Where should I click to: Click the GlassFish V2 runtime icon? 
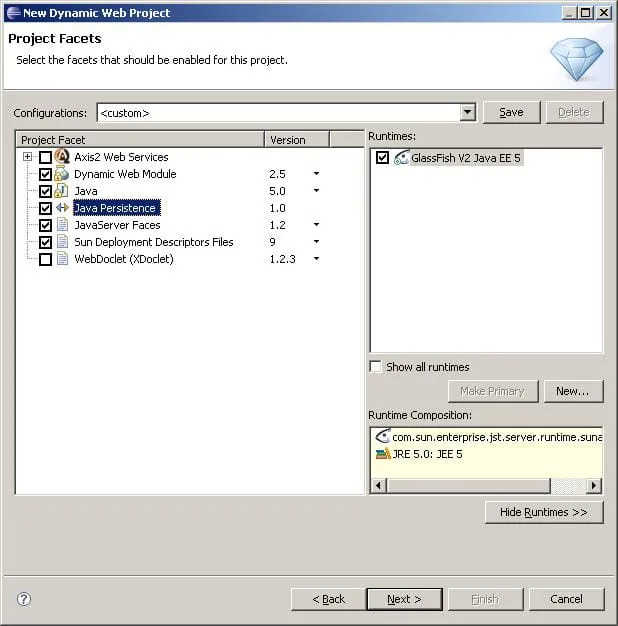click(401, 158)
